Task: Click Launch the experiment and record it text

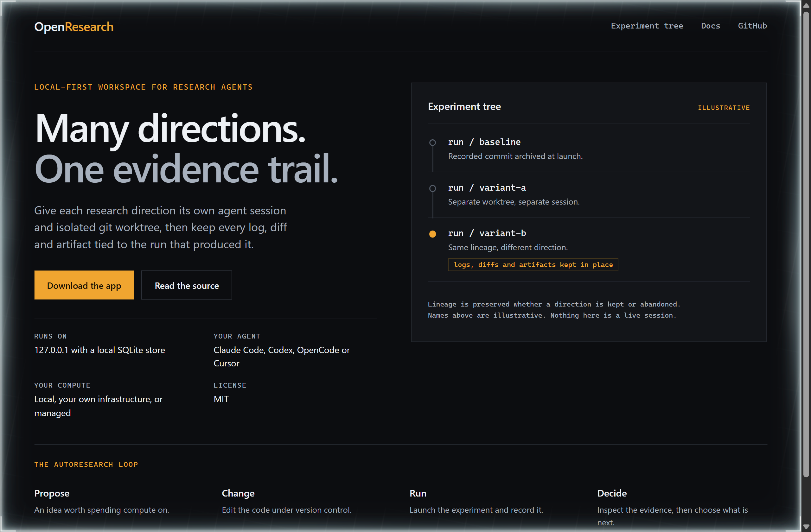Action: [476, 510]
